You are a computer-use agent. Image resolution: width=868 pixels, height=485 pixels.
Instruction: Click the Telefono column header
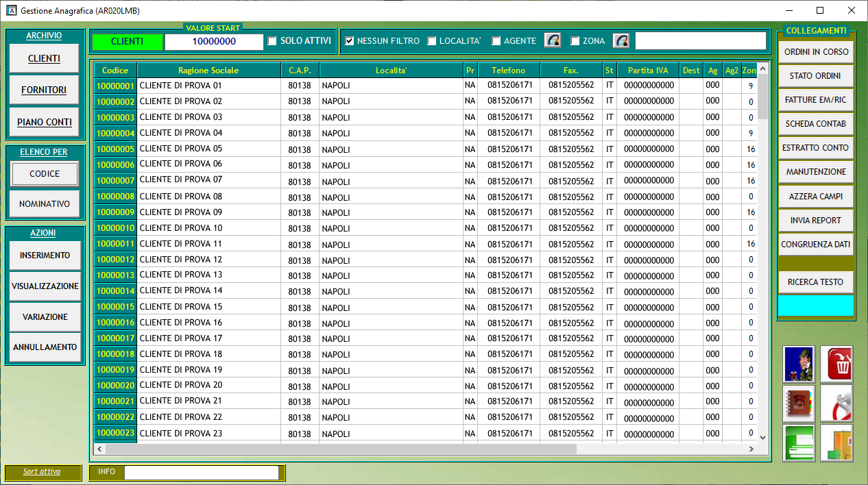(x=508, y=70)
